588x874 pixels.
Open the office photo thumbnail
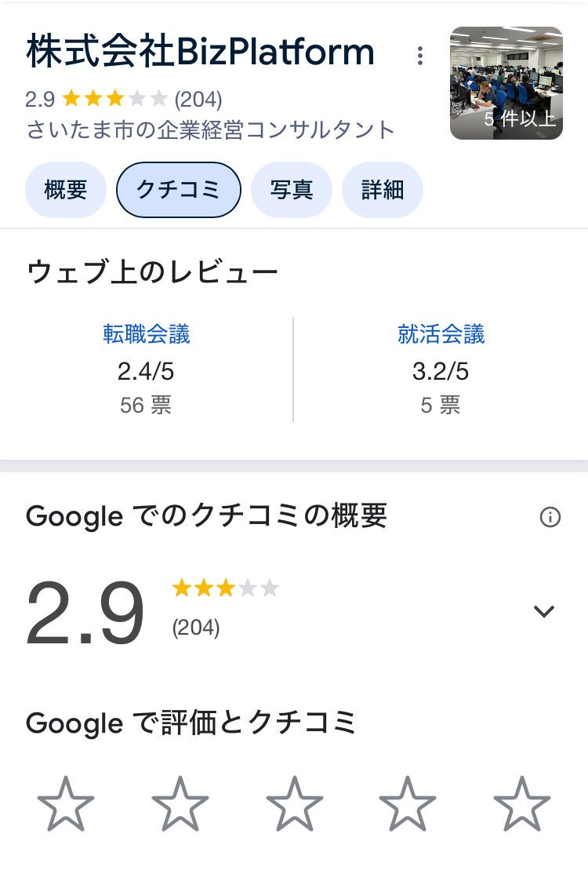tap(506, 83)
